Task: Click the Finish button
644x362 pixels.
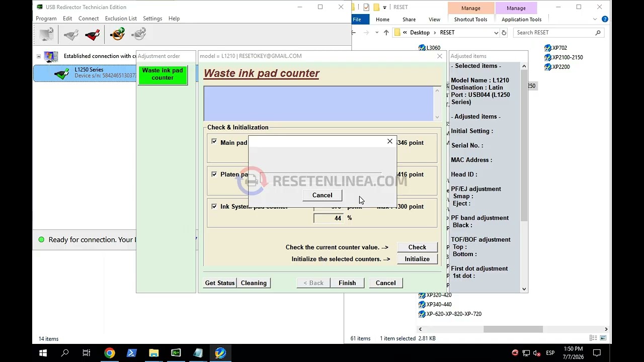Action: point(347,283)
